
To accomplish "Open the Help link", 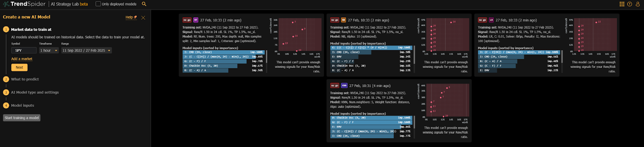I will [x=131, y=17].
